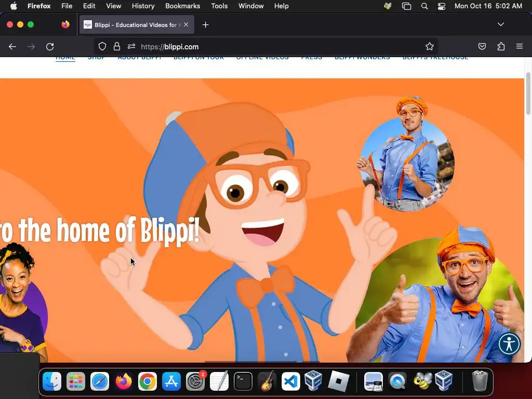Click the overlapping windows menu bar icon

click(x=406, y=6)
